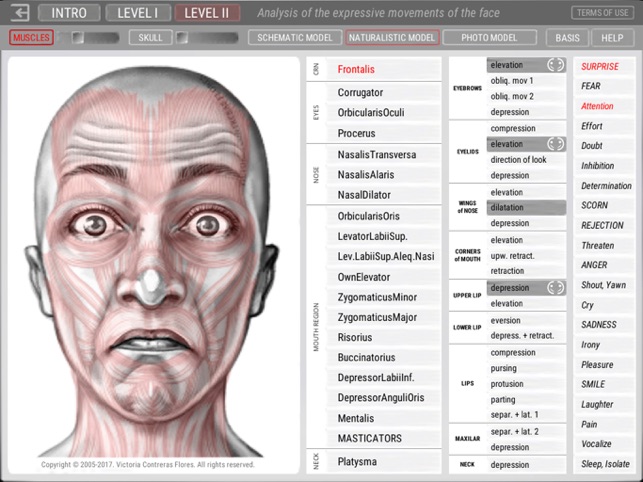Select NATURALISTIC MODEL view
Image resolution: width=643 pixels, height=482 pixels.
392,38
